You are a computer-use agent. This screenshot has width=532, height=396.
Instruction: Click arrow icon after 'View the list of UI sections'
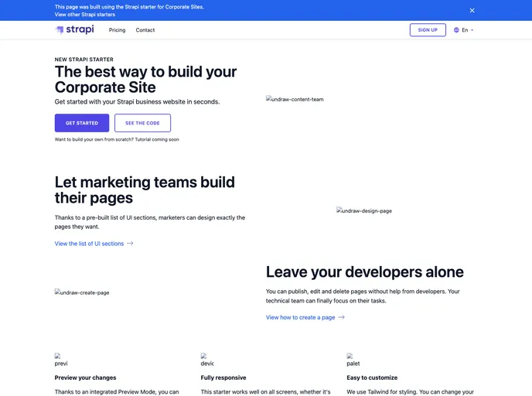[x=130, y=244]
